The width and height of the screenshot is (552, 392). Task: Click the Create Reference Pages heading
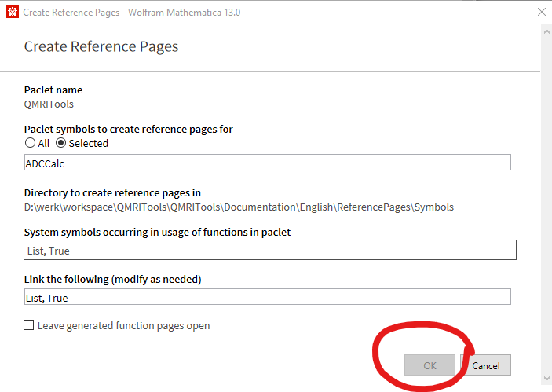[x=101, y=47]
